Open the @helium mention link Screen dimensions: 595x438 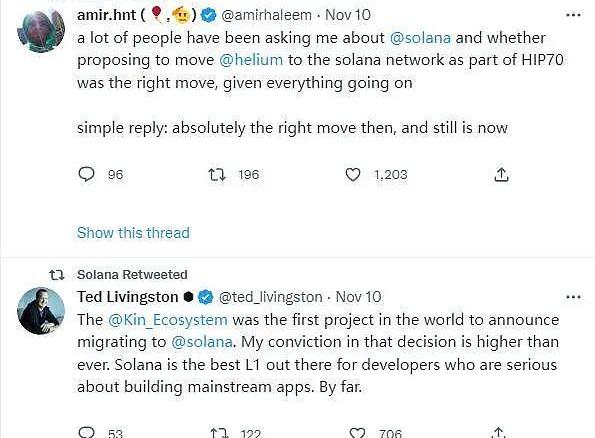251,60
